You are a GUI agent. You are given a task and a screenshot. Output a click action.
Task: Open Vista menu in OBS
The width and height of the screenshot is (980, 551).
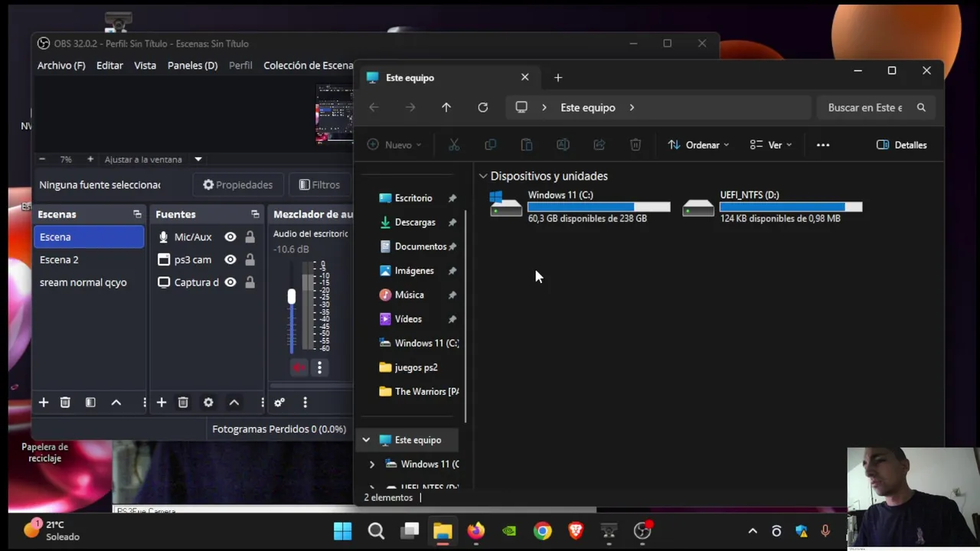tap(145, 66)
